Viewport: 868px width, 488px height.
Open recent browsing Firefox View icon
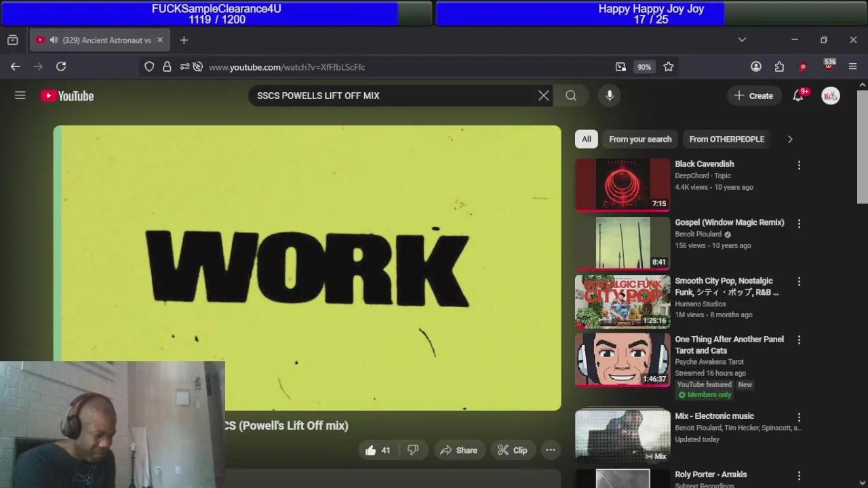13,40
